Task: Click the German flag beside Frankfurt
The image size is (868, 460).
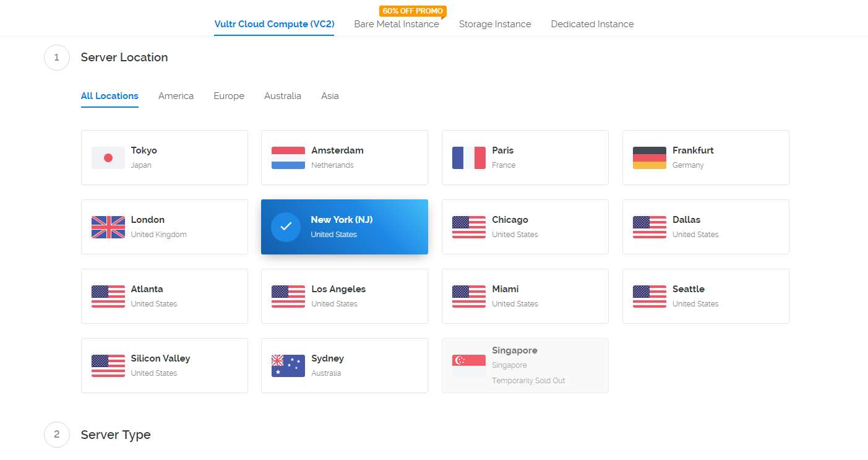Action: tap(649, 158)
